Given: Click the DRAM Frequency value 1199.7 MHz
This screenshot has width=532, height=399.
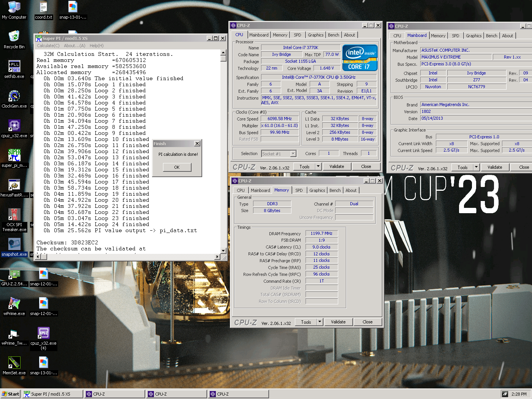Looking at the screenshot, I should tap(321, 233).
